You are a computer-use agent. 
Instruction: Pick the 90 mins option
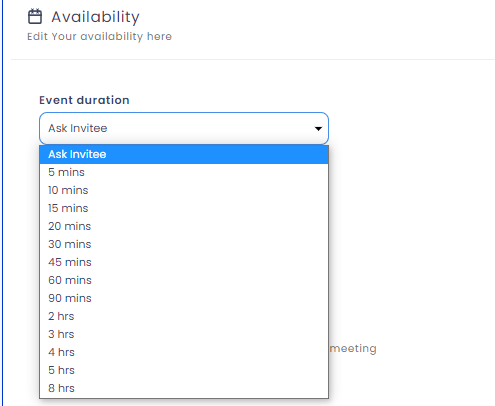pyautogui.click(x=184, y=298)
